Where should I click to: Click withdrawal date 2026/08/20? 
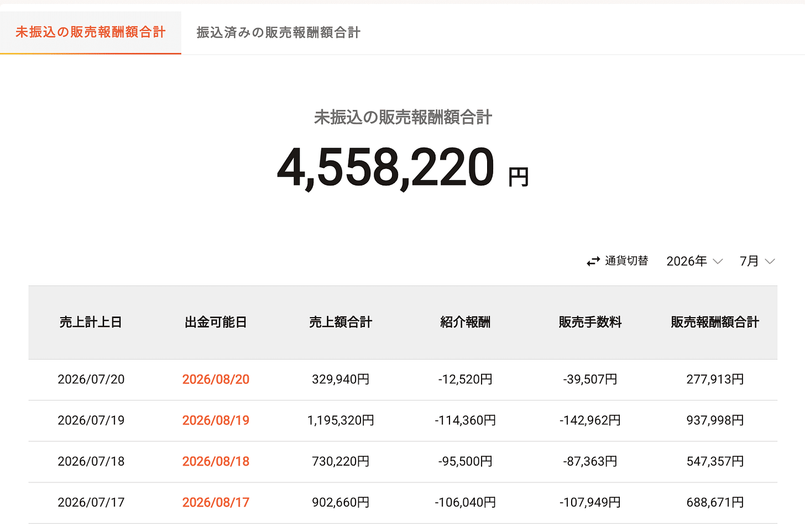pyautogui.click(x=216, y=380)
